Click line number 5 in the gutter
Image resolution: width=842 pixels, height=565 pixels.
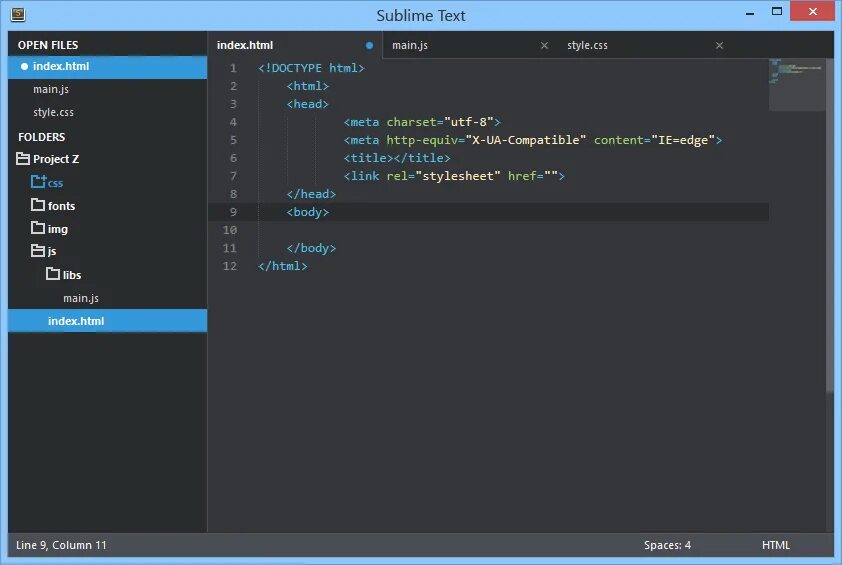pyautogui.click(x=233, y=140)
